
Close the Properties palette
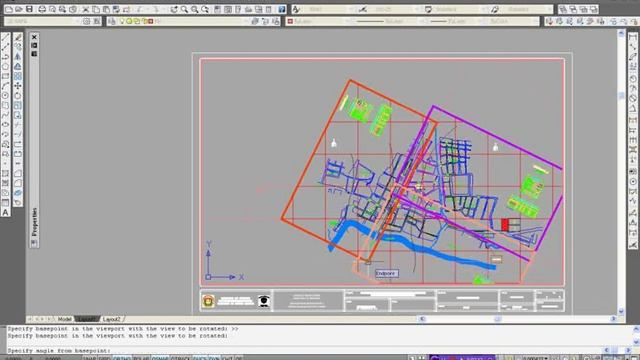pos(34,37)
